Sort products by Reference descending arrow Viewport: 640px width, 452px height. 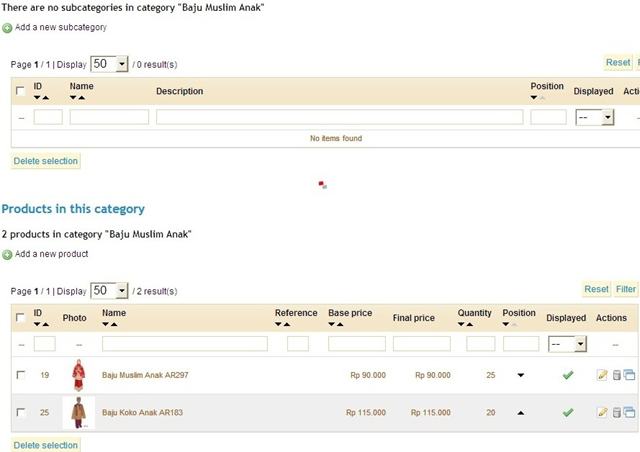278,324
